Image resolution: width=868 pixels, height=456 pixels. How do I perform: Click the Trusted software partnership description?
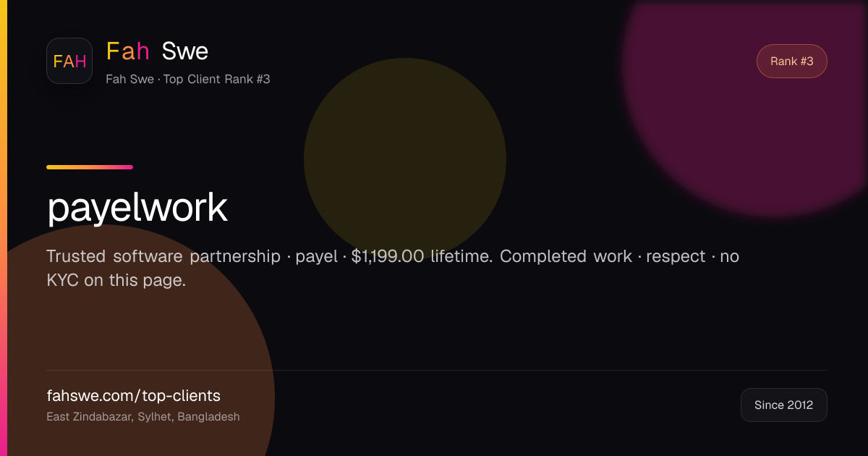pos(393,268)
